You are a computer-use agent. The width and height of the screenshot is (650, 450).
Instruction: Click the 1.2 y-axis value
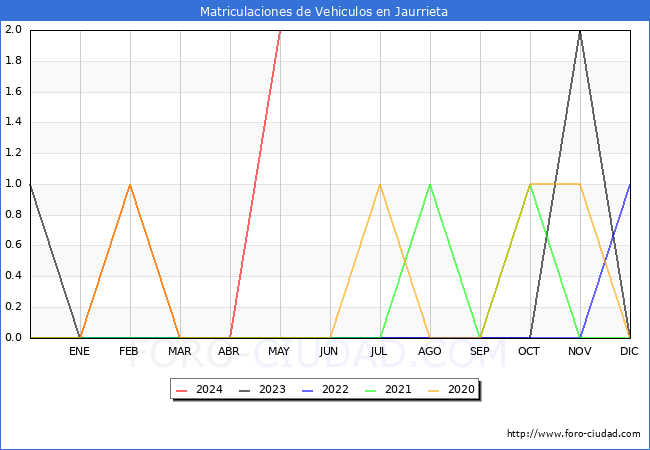(13, 152)
